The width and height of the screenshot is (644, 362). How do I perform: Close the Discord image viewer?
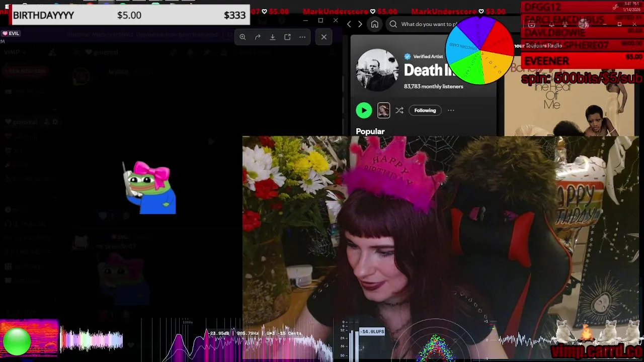coord(324,37)
